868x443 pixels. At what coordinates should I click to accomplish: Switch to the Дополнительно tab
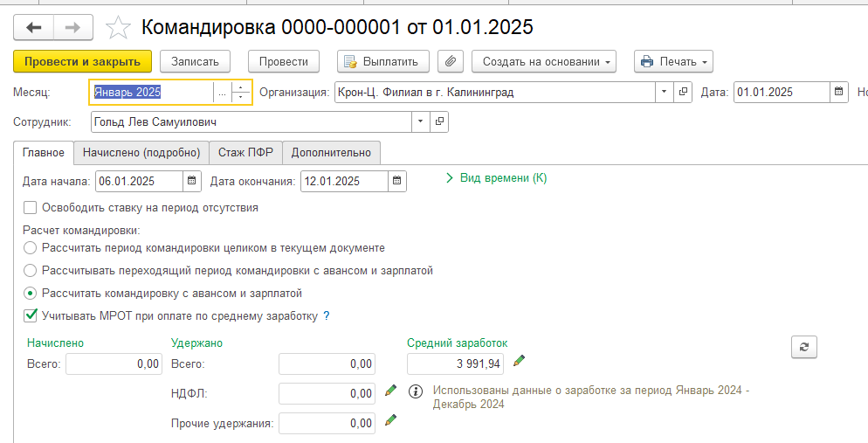331,153
